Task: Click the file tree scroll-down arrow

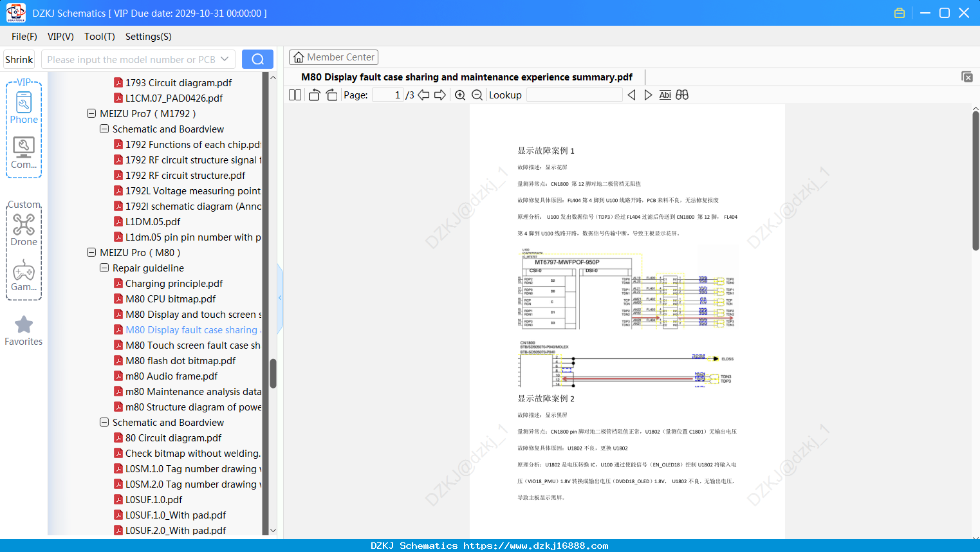Action: click(x=273, y=531)
